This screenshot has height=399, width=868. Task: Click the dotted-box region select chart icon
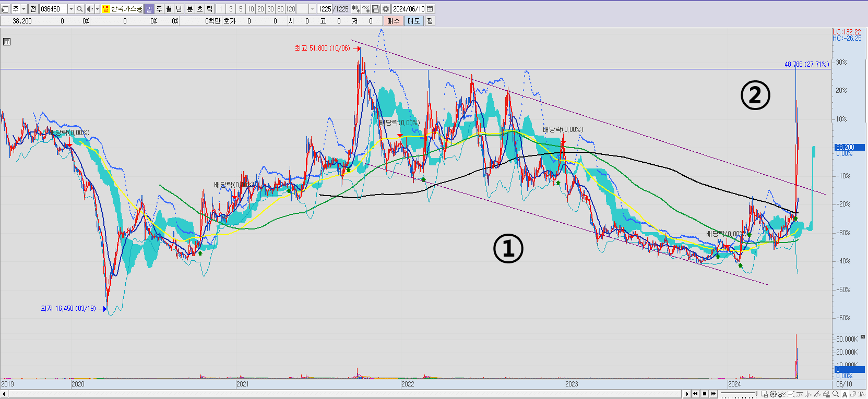click(x=791, y=394)
